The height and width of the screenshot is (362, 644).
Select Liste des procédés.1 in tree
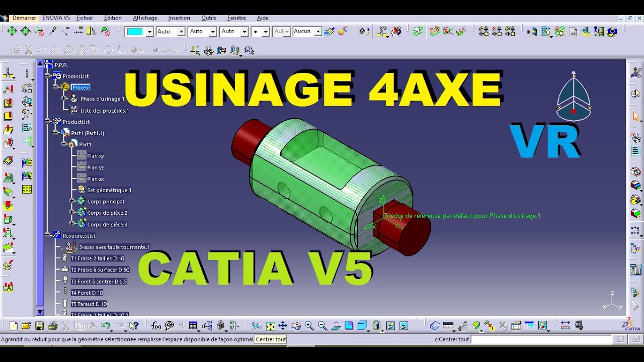point(105,111)
